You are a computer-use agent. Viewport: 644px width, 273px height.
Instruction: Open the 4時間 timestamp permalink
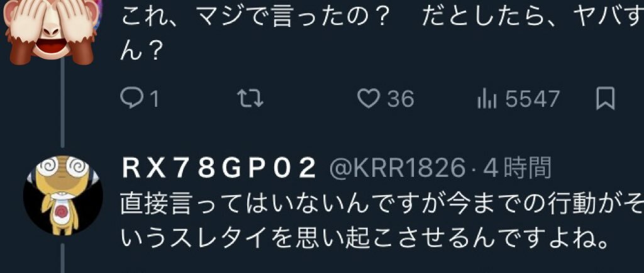click(517, 169)
